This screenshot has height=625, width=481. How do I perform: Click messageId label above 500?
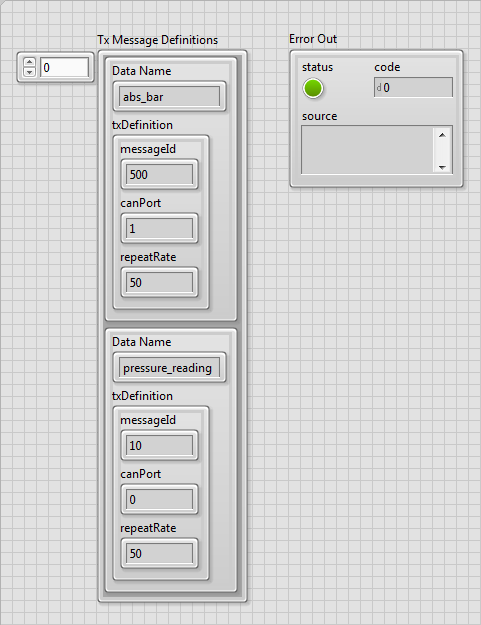coord(148,149)
